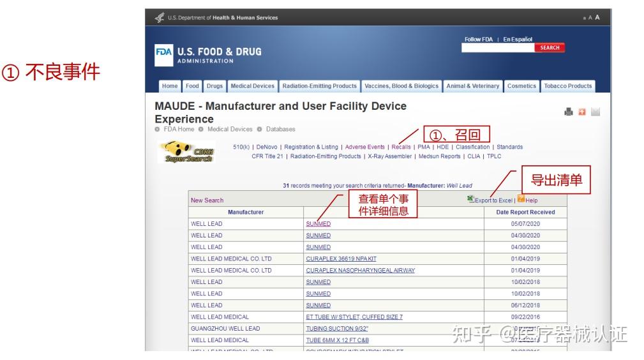Open the DeNovo database link
This screenshot has width=644, height=360.
pos(267,147)
